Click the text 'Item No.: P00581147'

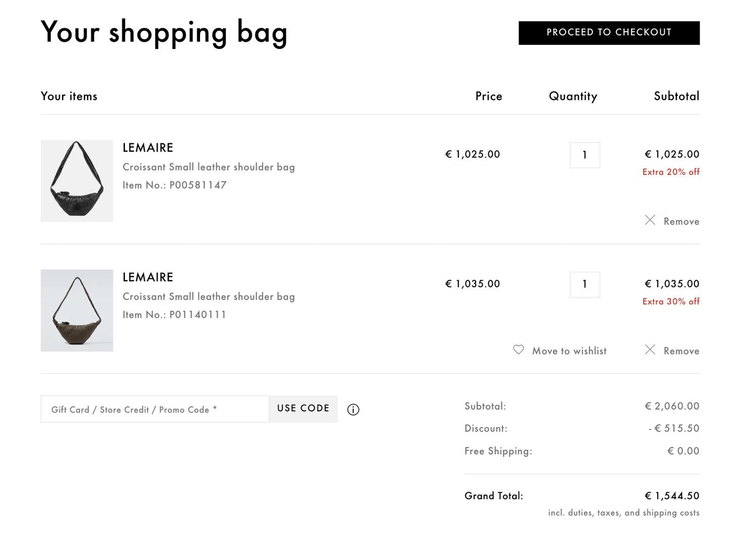pos(174,185)
